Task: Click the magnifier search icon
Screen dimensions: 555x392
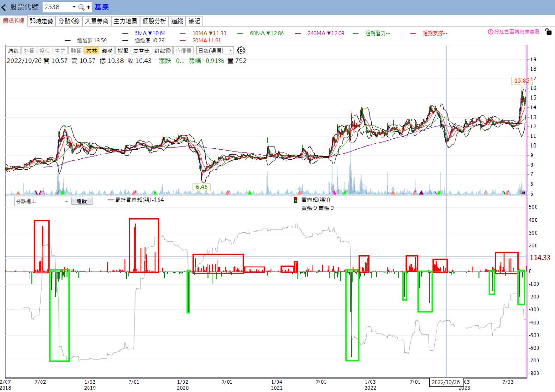Action: tap(81, 7)
